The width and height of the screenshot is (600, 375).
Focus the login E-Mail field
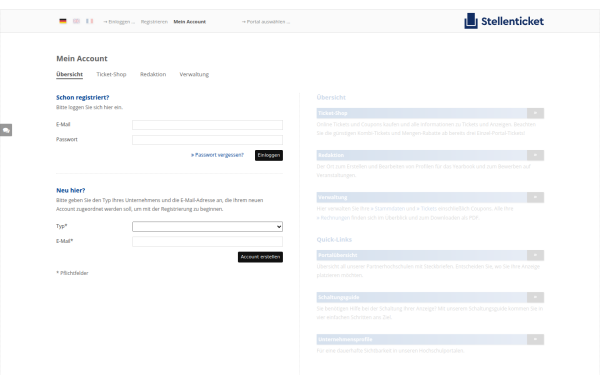[207, 125]
